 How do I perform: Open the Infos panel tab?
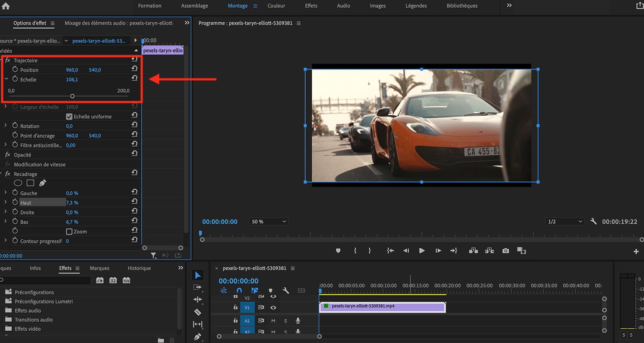click(35, 268)
